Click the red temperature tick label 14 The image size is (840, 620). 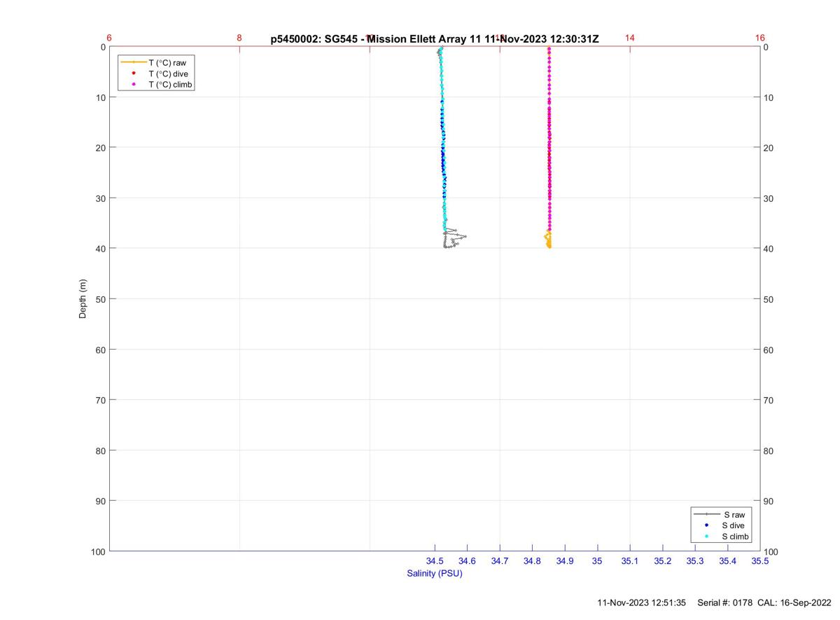[630, 38]
